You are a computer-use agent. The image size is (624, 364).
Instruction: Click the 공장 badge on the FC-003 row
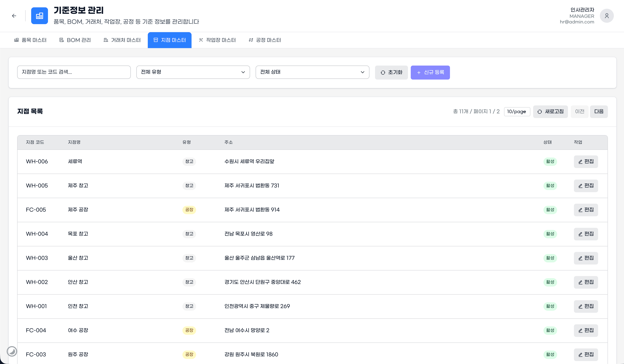pyautogui.click(x=189, y=354)
